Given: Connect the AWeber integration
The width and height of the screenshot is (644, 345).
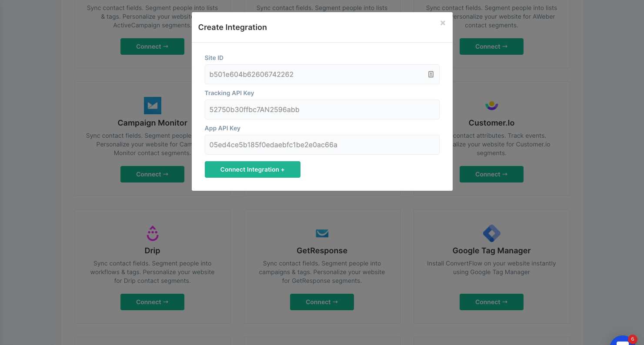Looking at the screenshot, I should (x=491, y=46).
